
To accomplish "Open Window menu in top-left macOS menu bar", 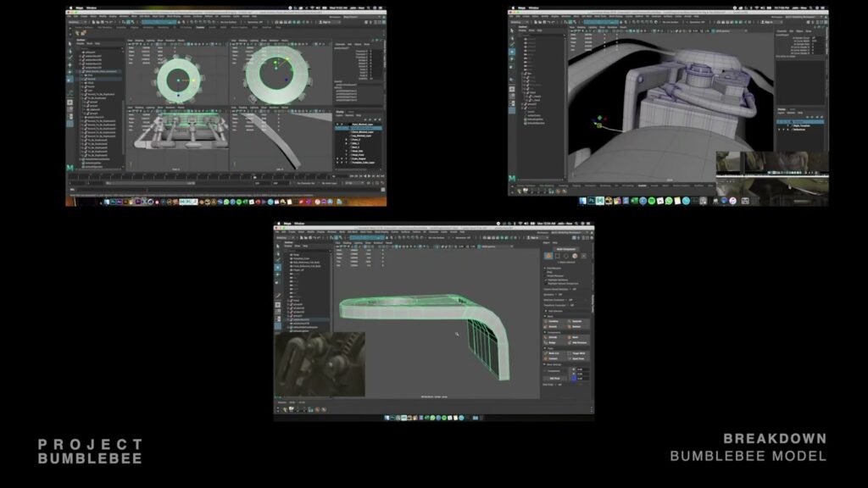I will pyautogui.click(x=92, y=8).
